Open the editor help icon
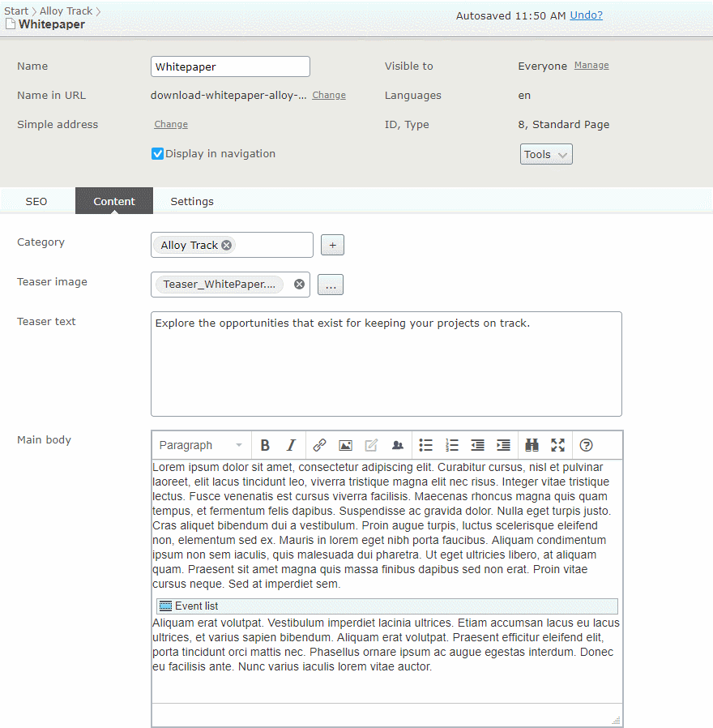The image size is (713, 728). (587, 445)
